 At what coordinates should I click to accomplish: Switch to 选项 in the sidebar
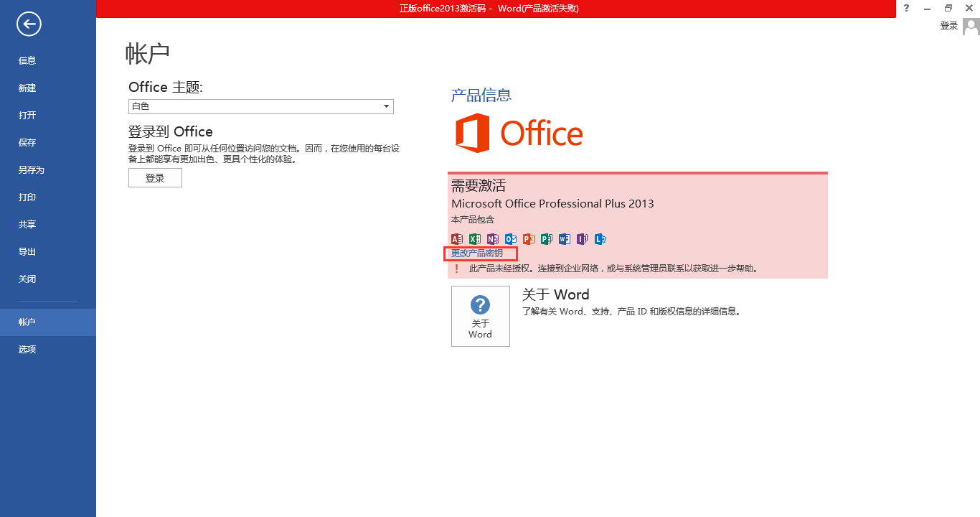(27, 349)
